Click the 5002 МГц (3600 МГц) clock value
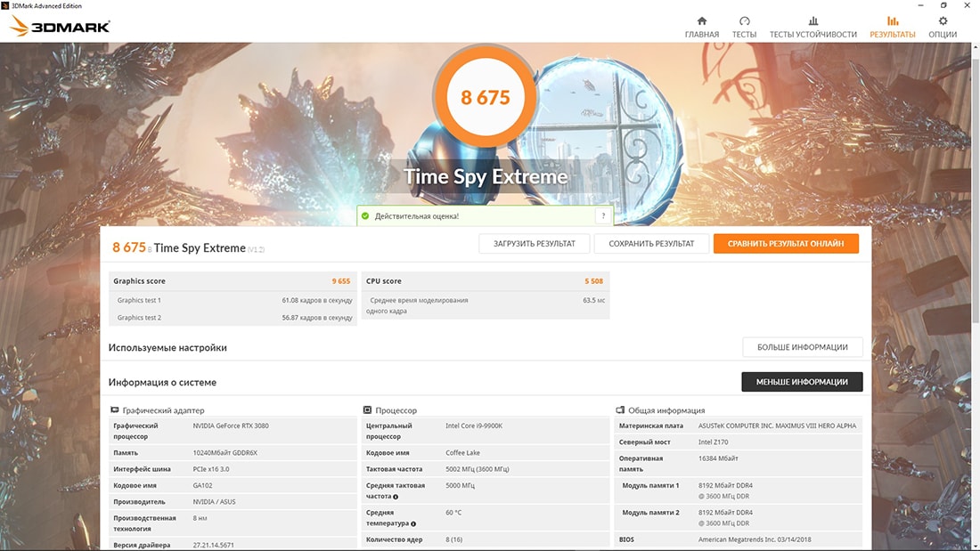This screenshot has height=551, width=980. [x=478, y=469]
